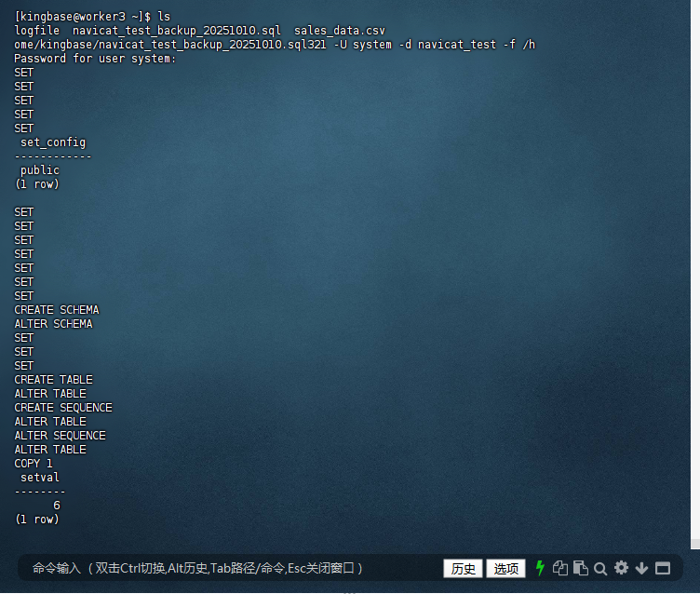Open terminal search with magnifier icon
700x594 pixels.
point(600,569)
